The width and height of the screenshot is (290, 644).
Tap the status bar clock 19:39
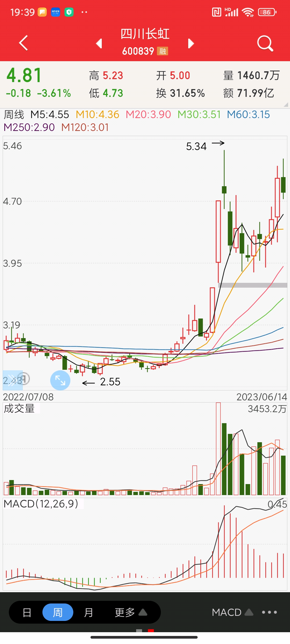pyautogui.click(x=23, y=12)
